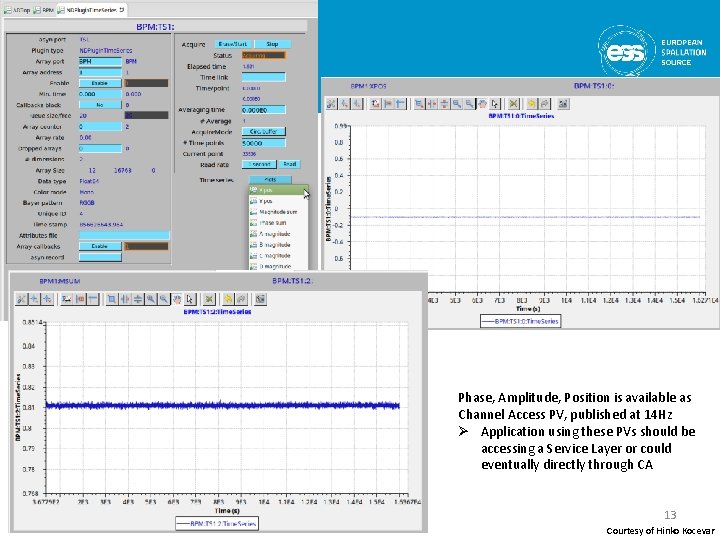Take snapshot with camera icon in TS1:0 toolbar
This screenshot has width=720, height=540.
[563, 104]
